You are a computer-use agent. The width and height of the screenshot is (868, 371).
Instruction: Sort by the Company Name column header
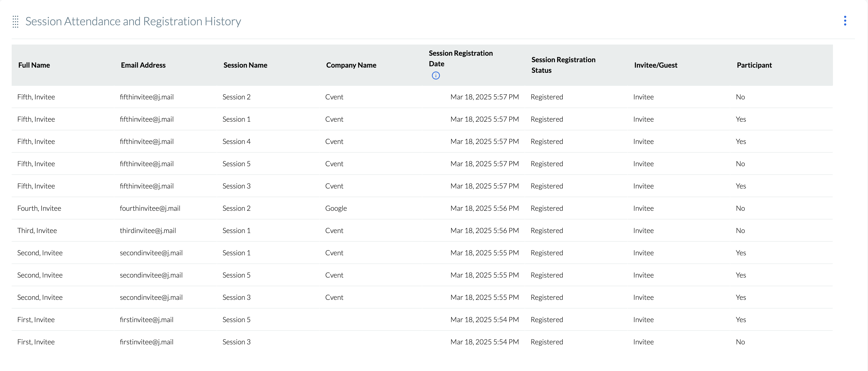pos(351,65)
